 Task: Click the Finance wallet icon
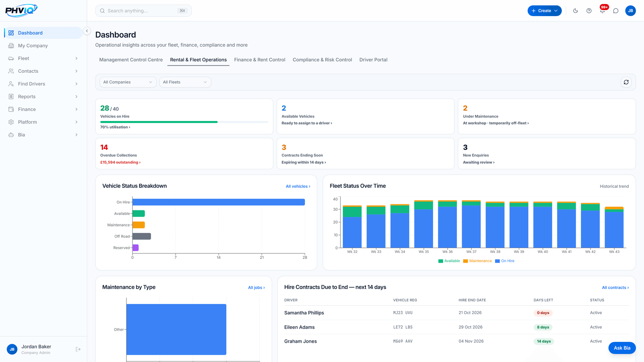[x=11, y=109]
